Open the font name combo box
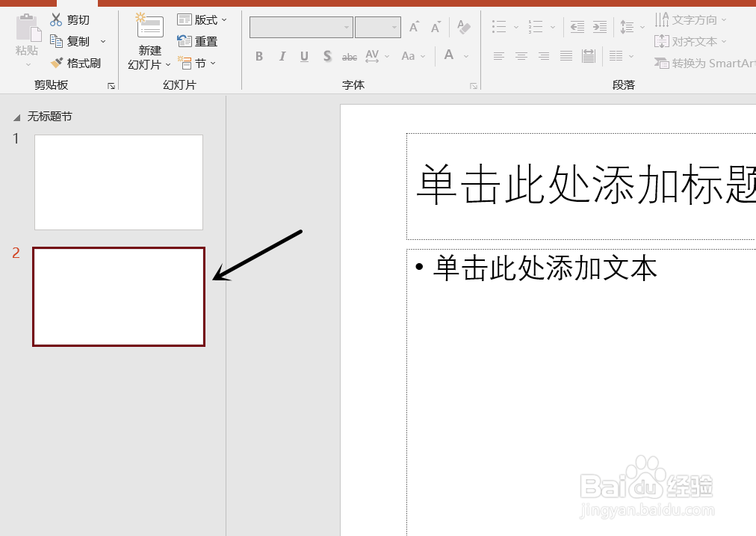This screenshot has width=756, height=536. [301, 28]
